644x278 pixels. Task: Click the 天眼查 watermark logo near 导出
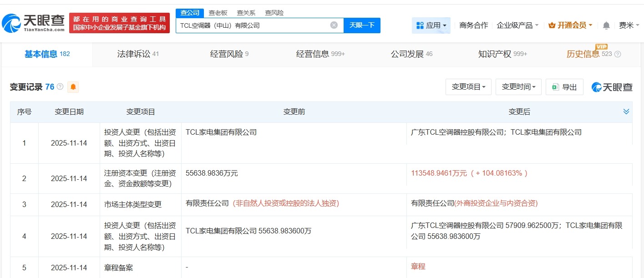click(612, 86)
